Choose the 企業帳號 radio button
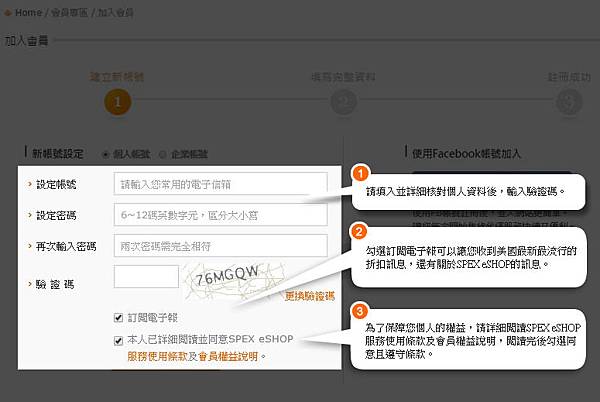This screenshot has width=600, height=402. point(163,155)
